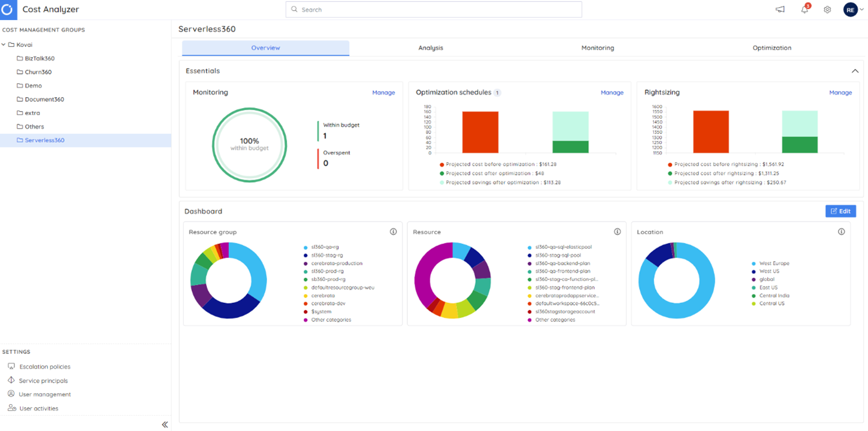The image size is (868, 431).
Task: Collapse the sidebar with double-arrow control
Action: pyautogui.click(x=164, y=424)
